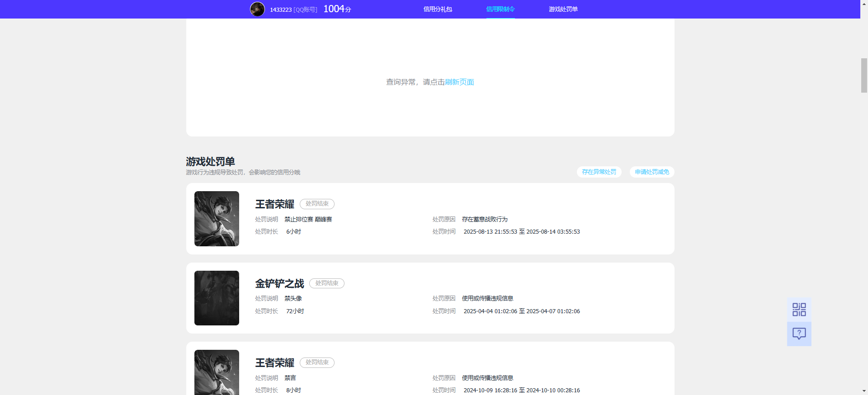The height and width of the screenshot is (395, 868).
Task: Click the vertical scrollbar thumb
Action: [x=864, y=75]
